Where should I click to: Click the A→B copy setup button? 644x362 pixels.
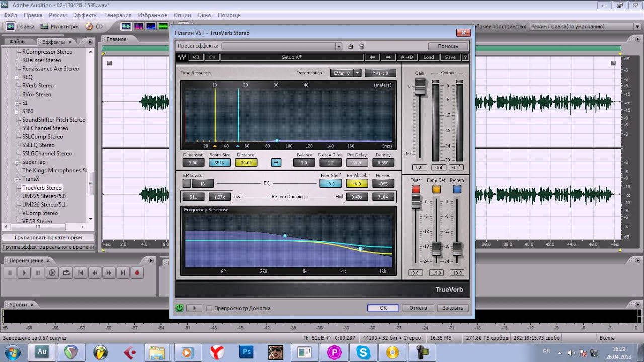pos(407,57)
